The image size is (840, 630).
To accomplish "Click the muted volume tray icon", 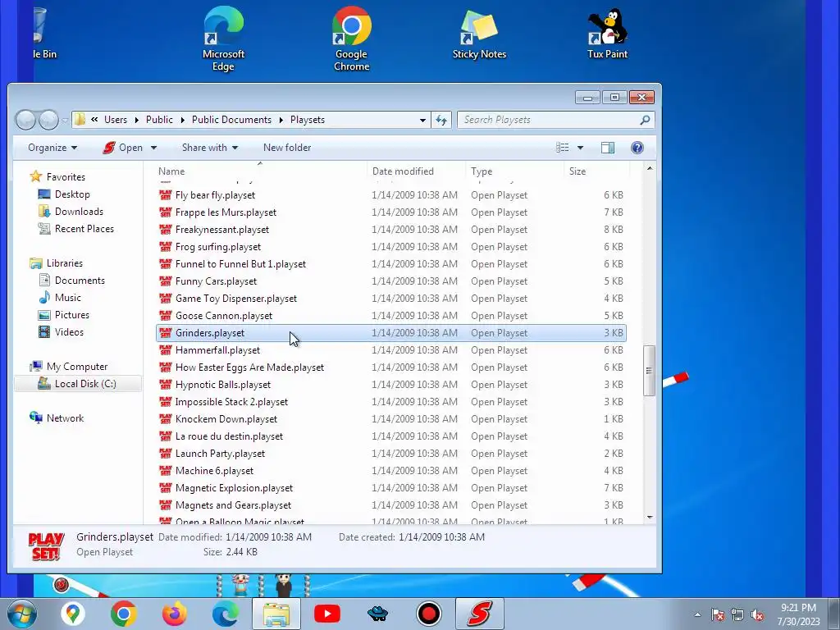I will pyautogui.click(x=757, y=615).
